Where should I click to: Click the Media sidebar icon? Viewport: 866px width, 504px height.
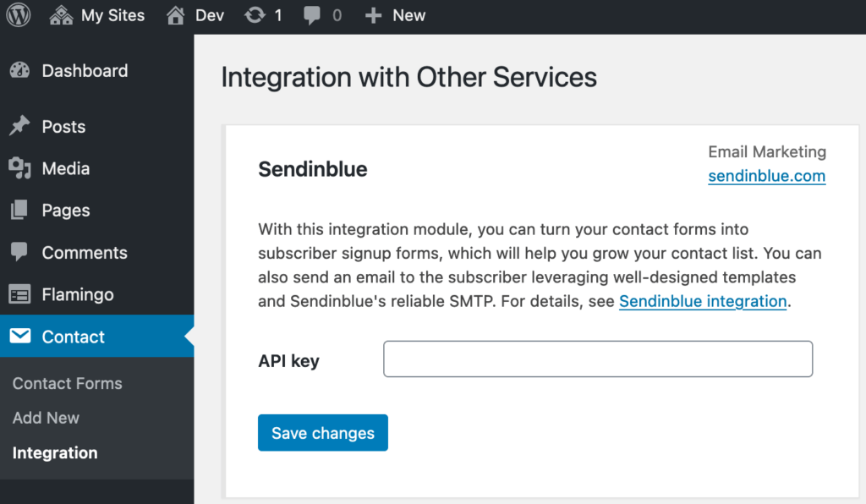point(20,168)
